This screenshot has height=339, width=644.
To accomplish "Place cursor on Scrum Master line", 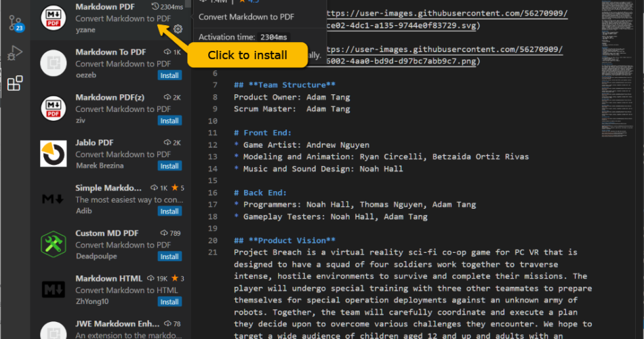I will [x=292, y=109].
